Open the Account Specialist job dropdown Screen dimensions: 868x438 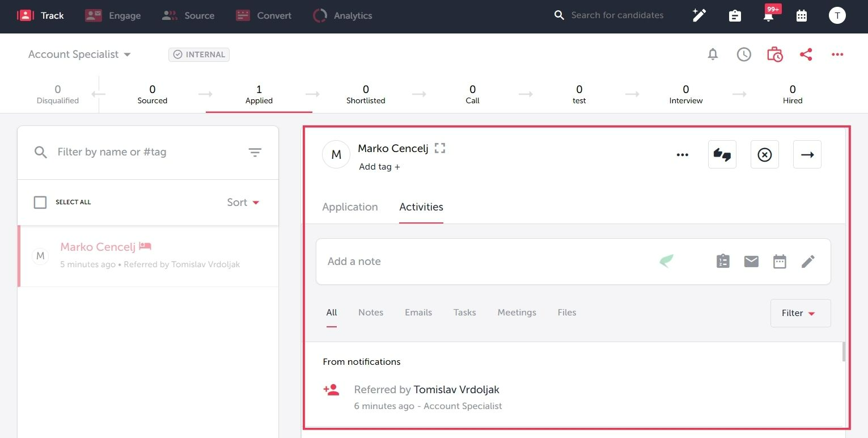79,54
